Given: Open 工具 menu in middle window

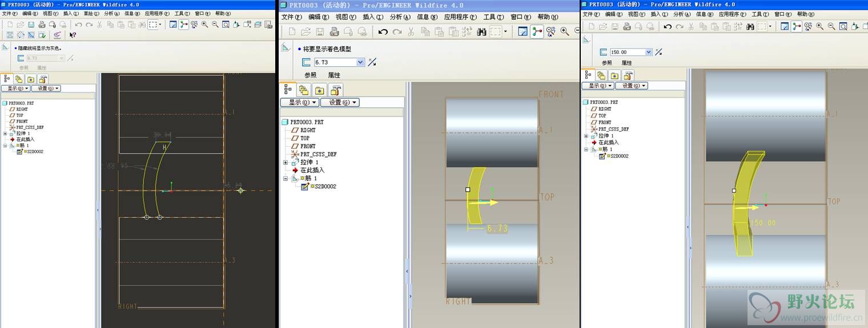Looking at the screenshot, I should click(x=493, y=17).
